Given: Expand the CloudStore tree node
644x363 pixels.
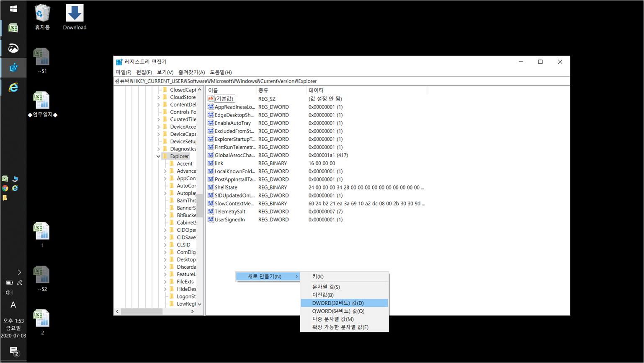Looking at the screenshot, I should pyautogui.click(x=158, y=97).
